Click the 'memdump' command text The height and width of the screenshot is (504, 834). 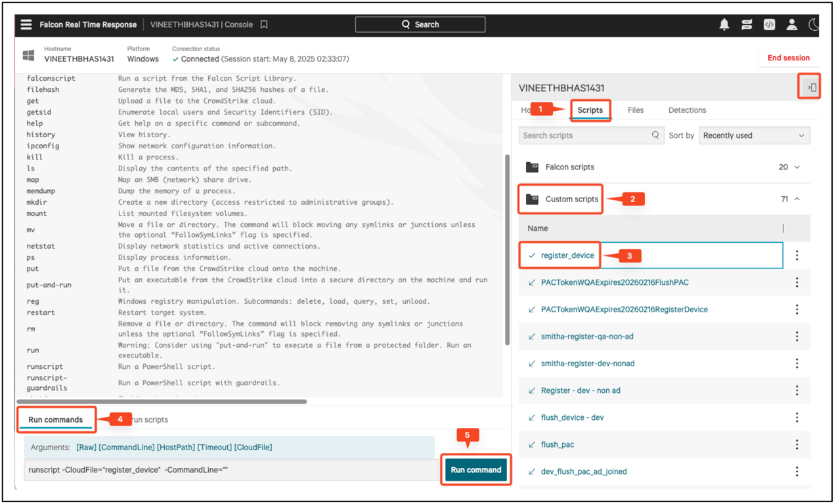(41, 191)
